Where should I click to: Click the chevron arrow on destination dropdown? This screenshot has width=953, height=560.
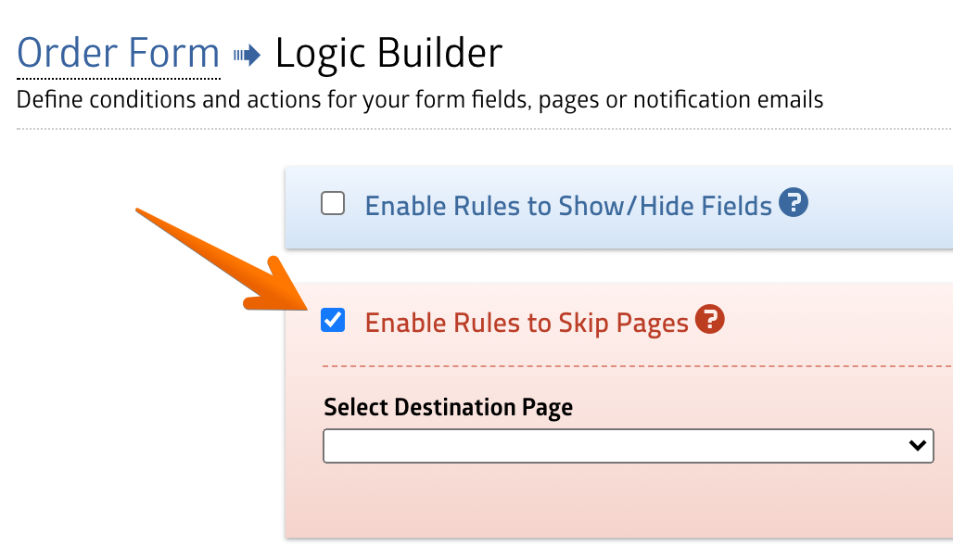coord(918,446)
